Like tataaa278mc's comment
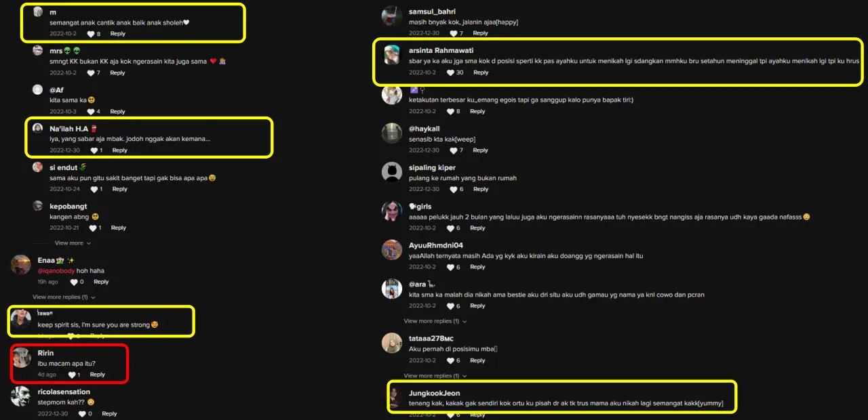Screen dimensions: 868x420 (x=450, y=360)
